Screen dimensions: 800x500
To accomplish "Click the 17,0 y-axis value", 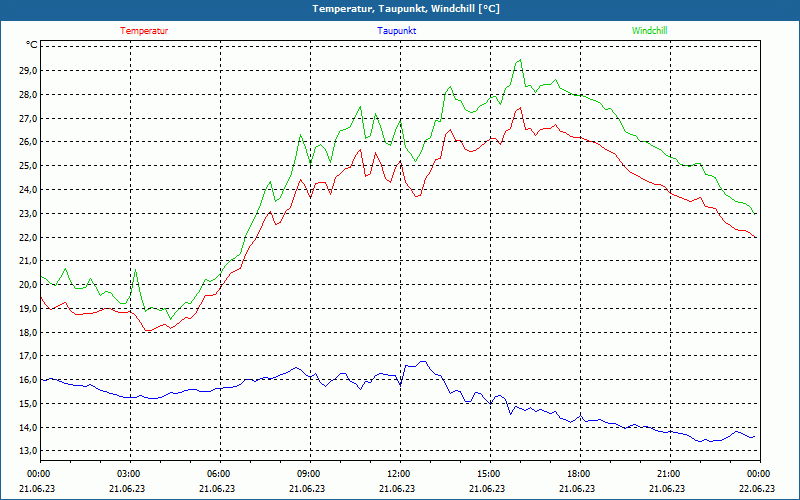I will (x=29, y=356).
